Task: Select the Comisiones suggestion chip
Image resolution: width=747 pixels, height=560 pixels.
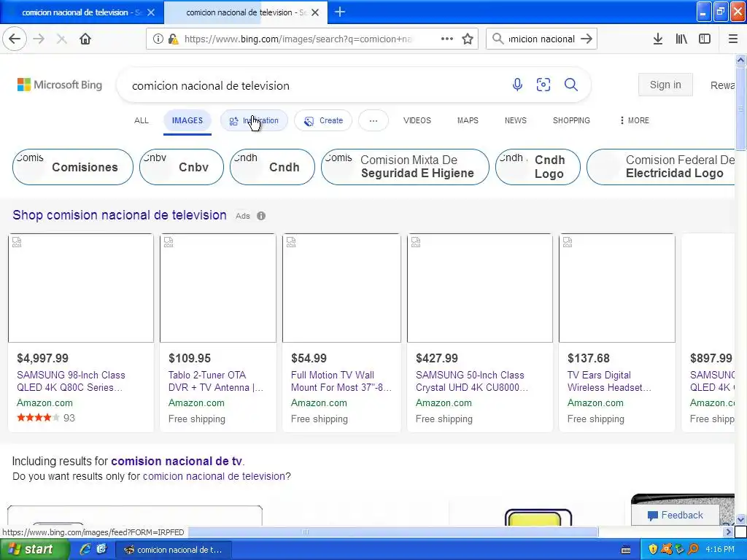Action: tap(72, 167)
